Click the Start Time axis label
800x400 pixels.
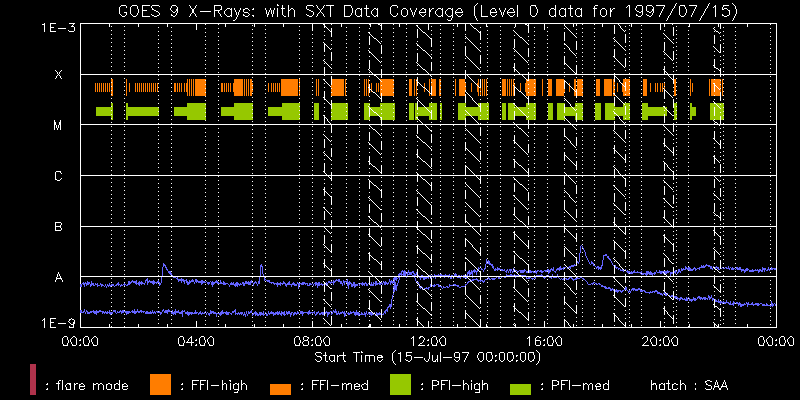428,356
